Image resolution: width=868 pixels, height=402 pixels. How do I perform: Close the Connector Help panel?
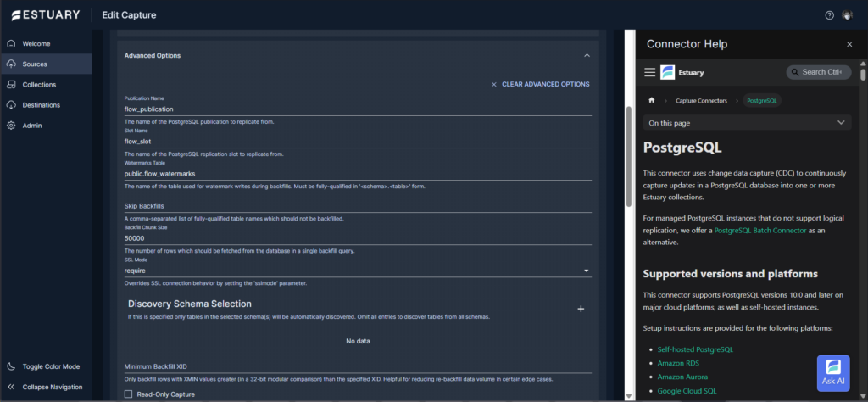coord(849,44)
